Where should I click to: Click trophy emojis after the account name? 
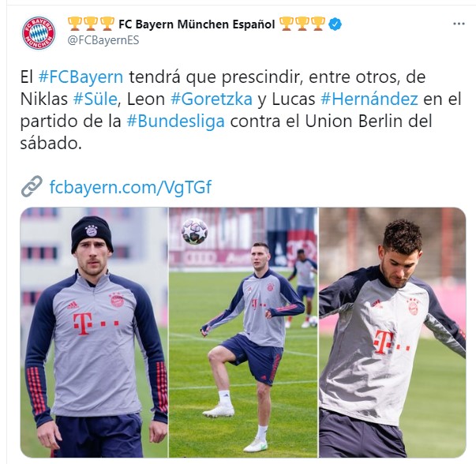pos(302,24)
